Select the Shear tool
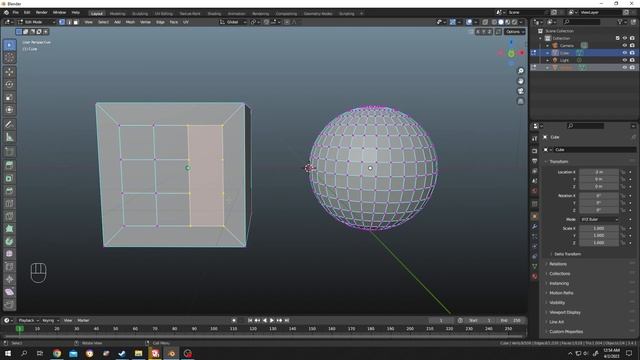 click(x=9, y=292)
